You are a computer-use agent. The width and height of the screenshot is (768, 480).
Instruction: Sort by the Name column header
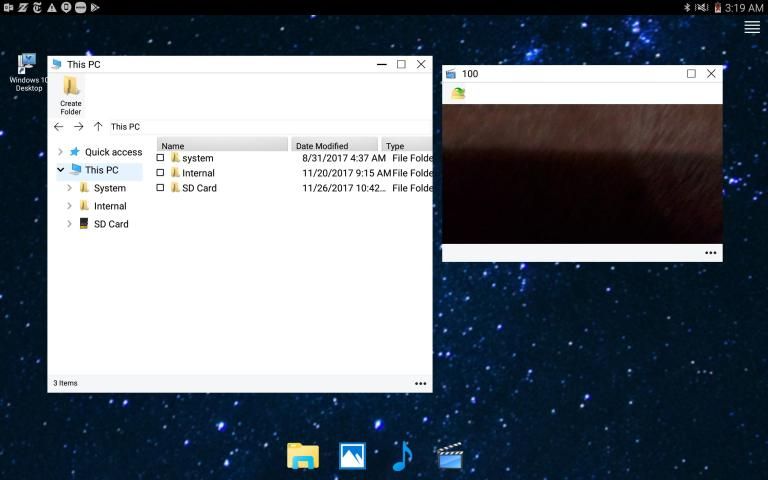pyautogui.click(x=222, y=146)
